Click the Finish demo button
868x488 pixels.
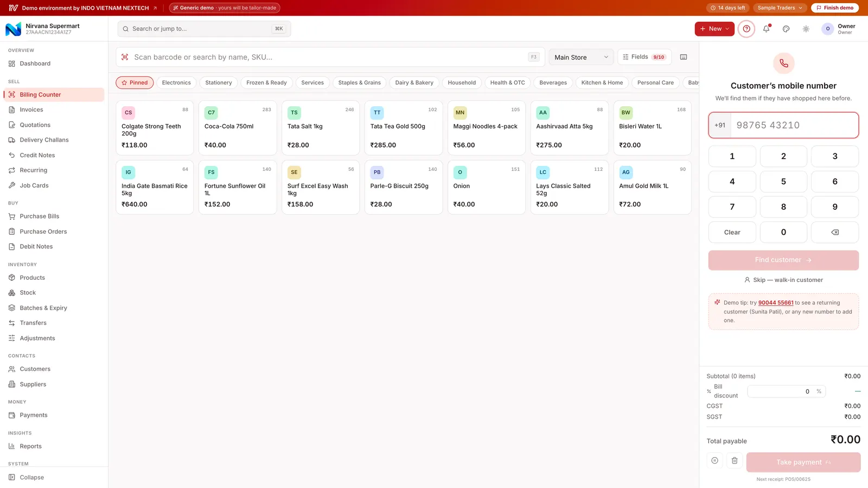[835, 8]
